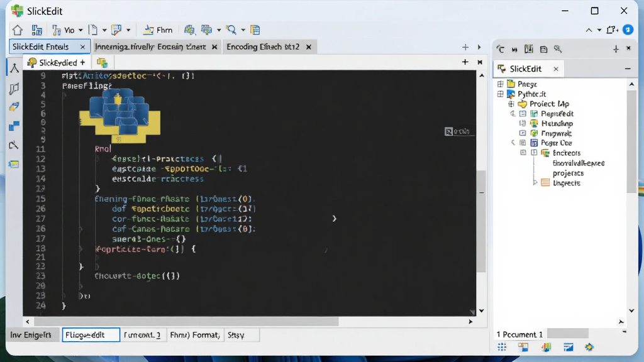Open the dropdown next to the stacked windows icon
644x362 pixels.
(218, 30)
